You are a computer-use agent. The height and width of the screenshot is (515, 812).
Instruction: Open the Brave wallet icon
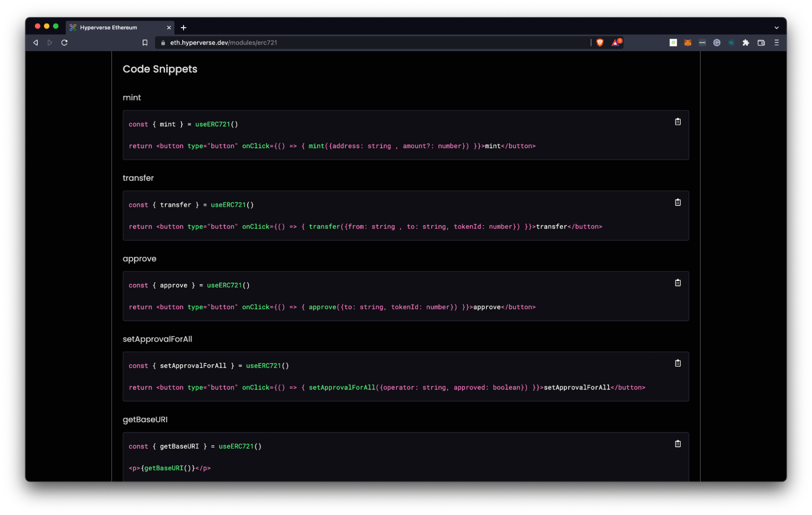pos(761,43)
